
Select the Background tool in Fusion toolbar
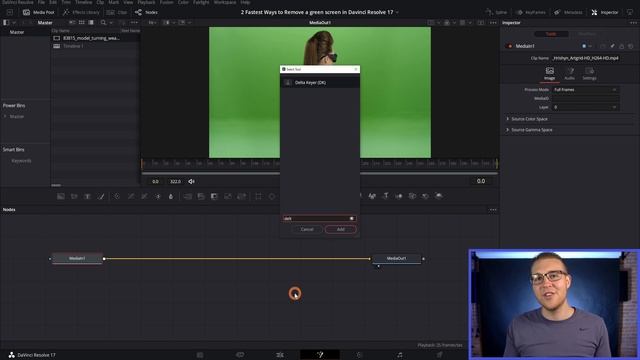pos(61,196)
